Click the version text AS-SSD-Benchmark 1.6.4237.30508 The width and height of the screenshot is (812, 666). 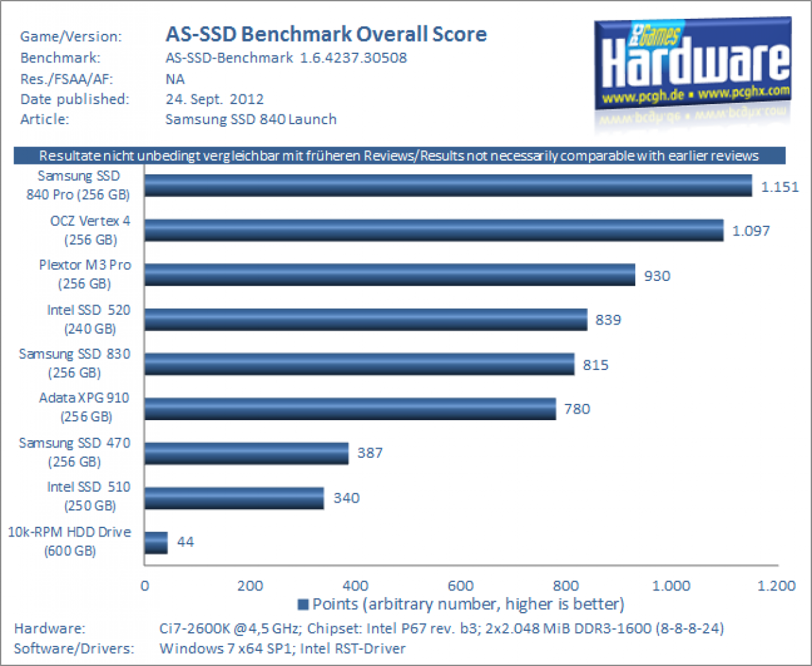pyautogui.click(x=286, y=58)
